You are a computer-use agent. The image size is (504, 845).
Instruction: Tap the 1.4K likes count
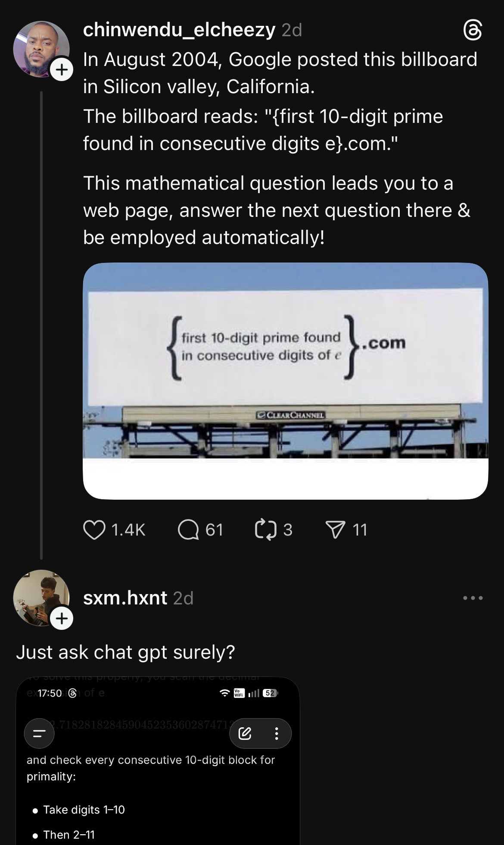click(128, 530)
